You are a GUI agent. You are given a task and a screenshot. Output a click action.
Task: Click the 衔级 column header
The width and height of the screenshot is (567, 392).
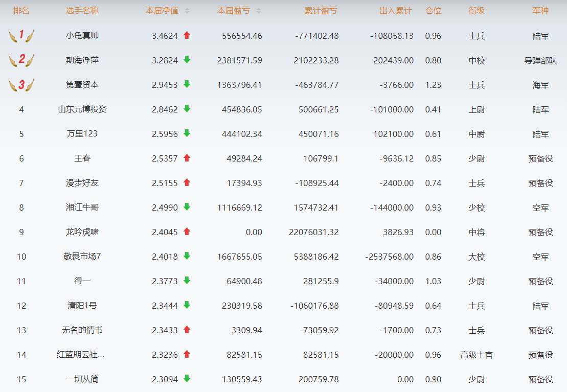[x=477, y=11]
